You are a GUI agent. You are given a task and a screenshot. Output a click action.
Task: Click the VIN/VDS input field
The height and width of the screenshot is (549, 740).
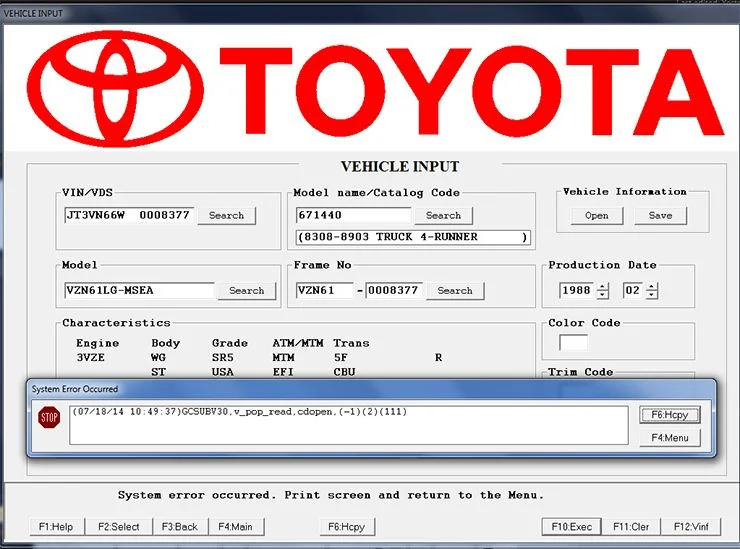(129, 215)
